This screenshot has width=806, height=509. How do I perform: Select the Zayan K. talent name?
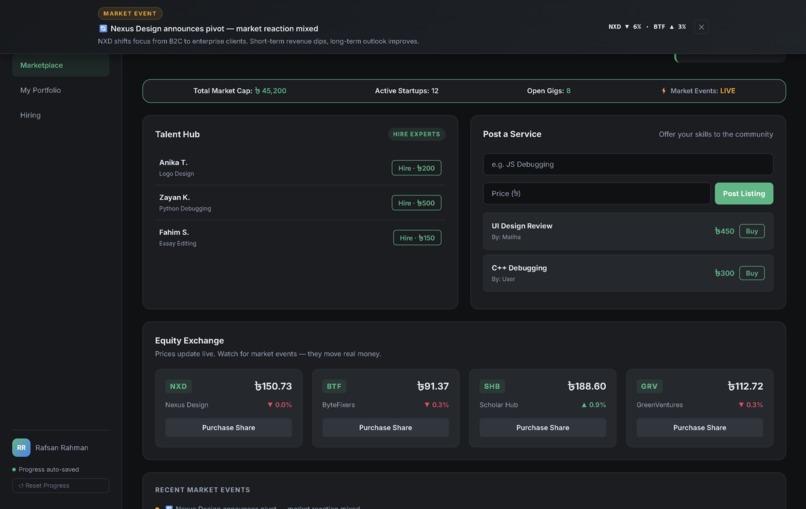174,197
